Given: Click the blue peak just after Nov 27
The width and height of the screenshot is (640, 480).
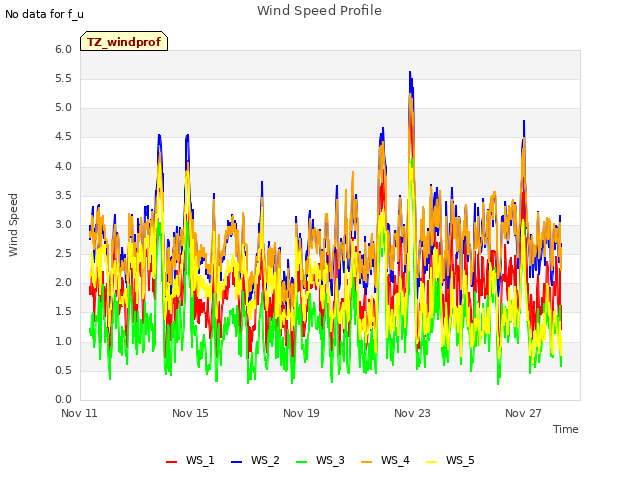Looking at the screenshot, I should pyautogui.click(x=524, y=122).
